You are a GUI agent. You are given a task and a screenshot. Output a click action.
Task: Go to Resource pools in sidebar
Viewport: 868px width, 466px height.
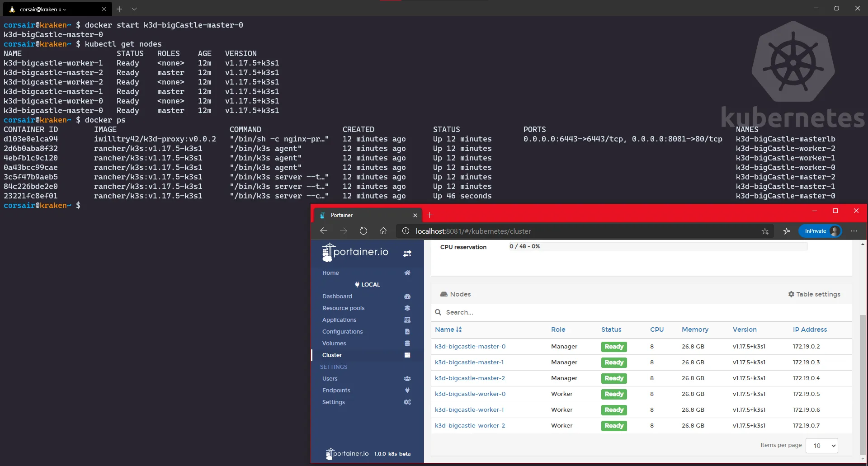tap(343, 308)
